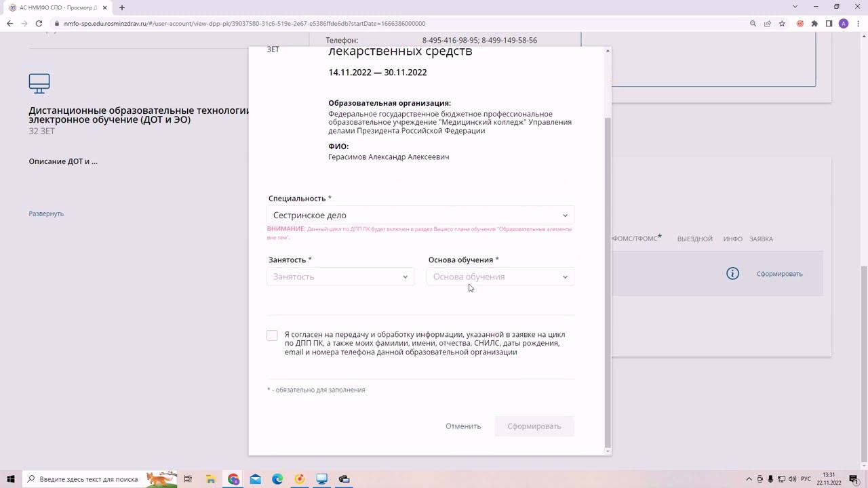868x488 pixels.
Task: Open the Основа обучения dropdown
Action: point(500,277)
